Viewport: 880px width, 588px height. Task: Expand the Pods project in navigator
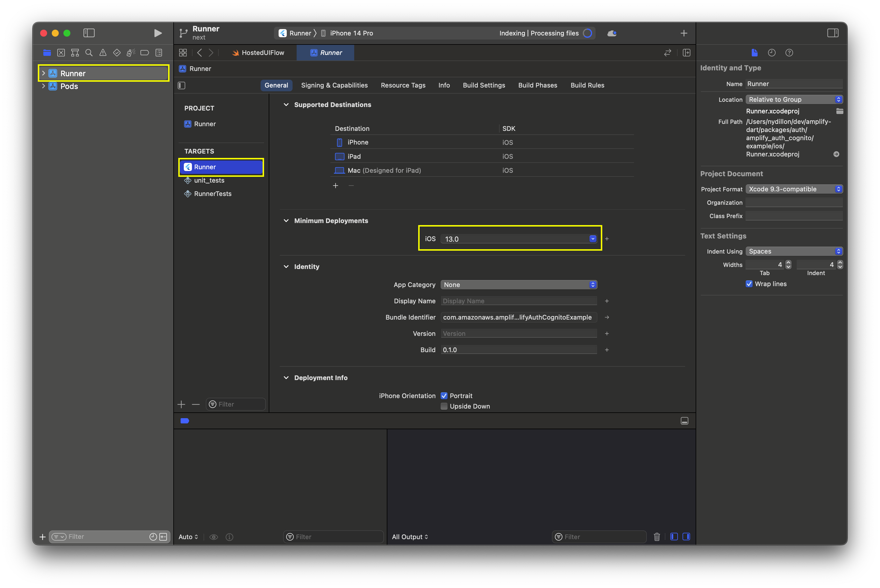click(x=44, y=86)
